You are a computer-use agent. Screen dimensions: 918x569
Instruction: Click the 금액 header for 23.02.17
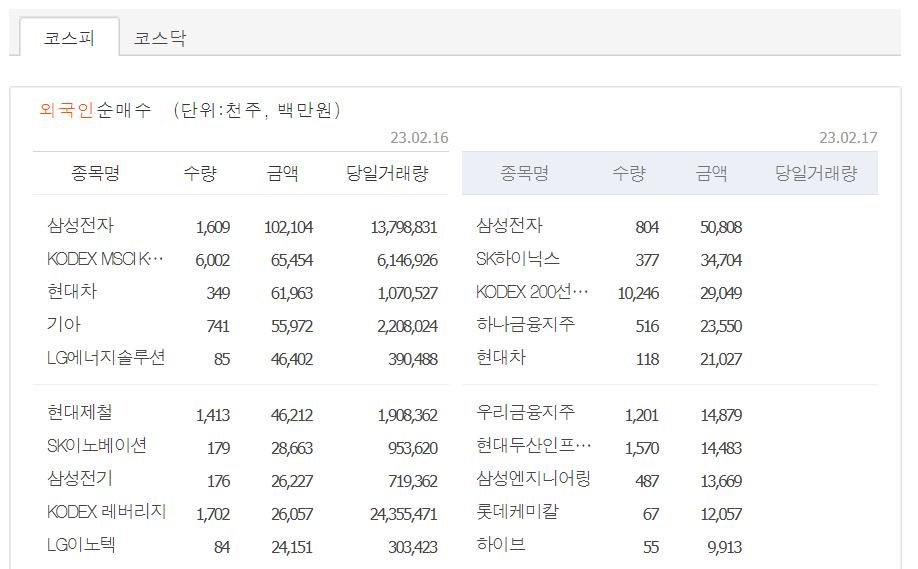(711, 173)
